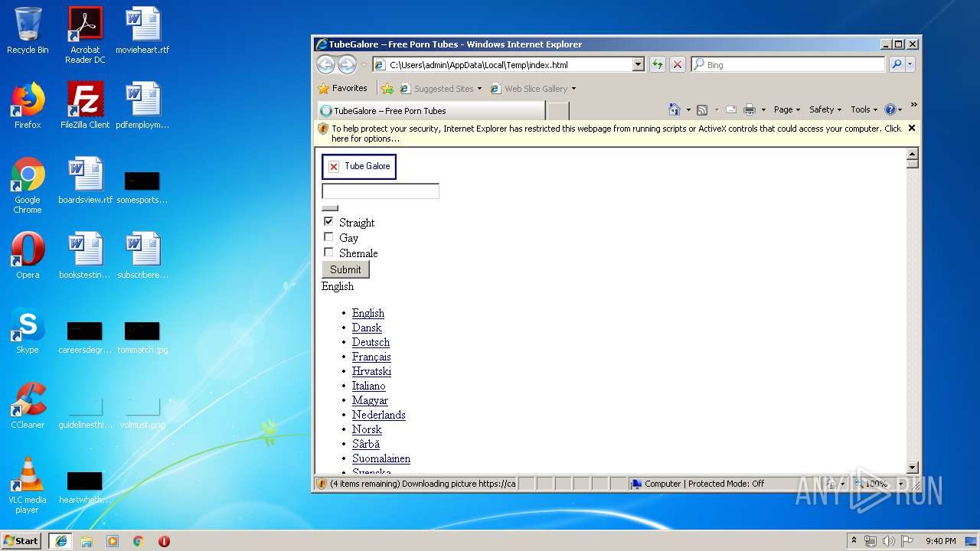The width and height of the screenshot is (980, 551).
Task: Click the Home icon in command bar
Action: [674, 109]
